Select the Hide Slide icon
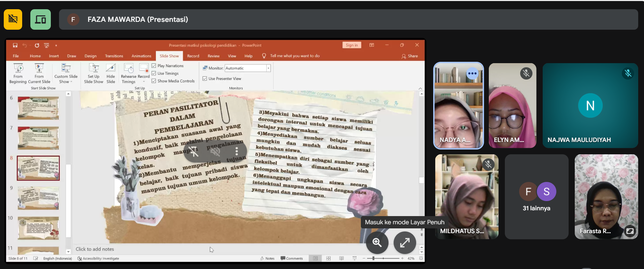 tap(111, 68)
